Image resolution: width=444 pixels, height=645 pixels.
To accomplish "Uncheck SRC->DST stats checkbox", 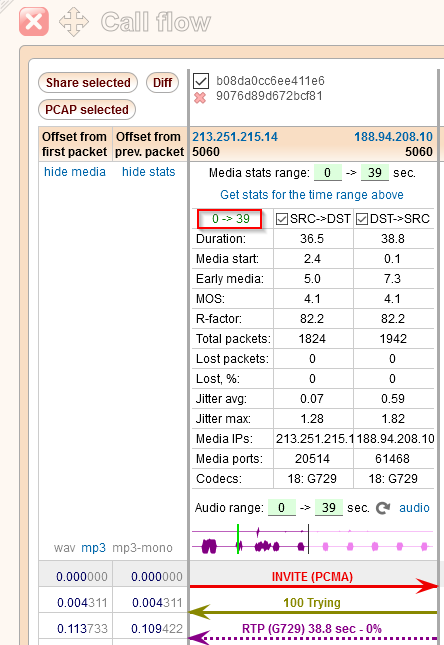I will coord(282,219).
